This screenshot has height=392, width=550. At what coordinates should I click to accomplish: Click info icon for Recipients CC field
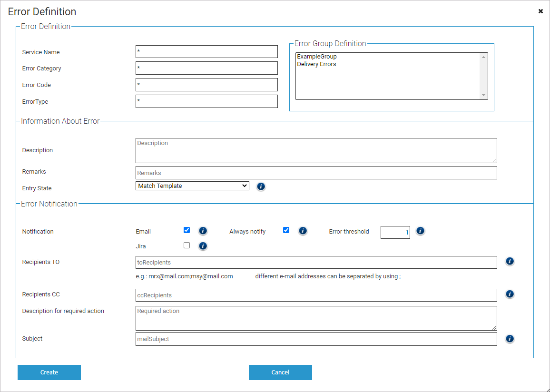(x=510, y=294)
